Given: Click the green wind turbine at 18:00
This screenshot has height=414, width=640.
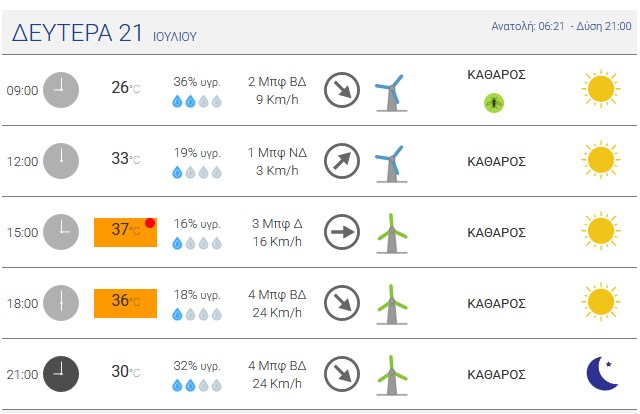Looking at the screenshot, I should pyautogui.click(x=392, y=305).
